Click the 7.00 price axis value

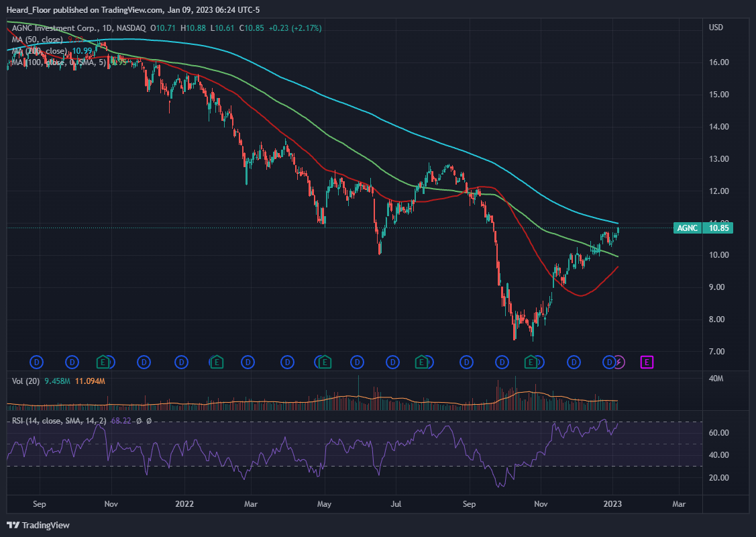click(x=717, y=351)
